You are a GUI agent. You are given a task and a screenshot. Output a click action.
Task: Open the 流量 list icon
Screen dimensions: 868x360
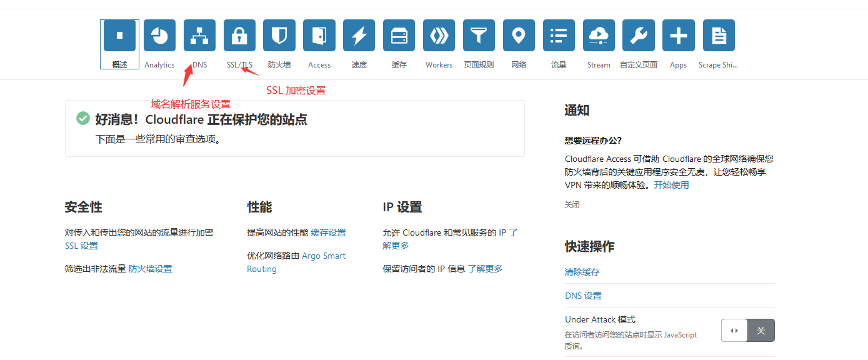coord(559,36)
